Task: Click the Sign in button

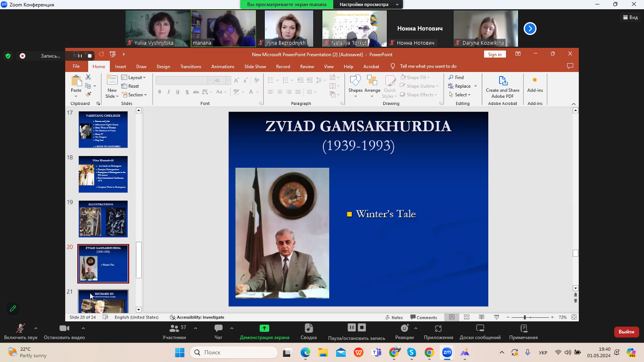Action: pos(495,55)
